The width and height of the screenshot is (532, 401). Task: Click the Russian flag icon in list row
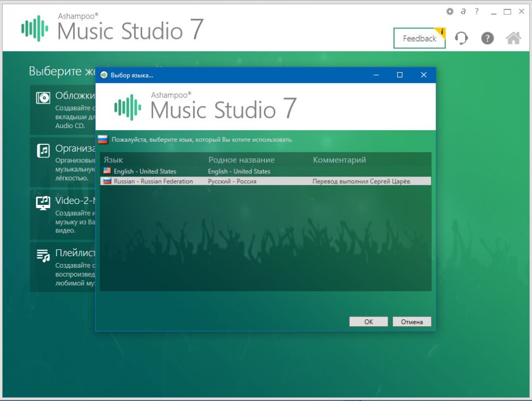(x=107, y=181)
